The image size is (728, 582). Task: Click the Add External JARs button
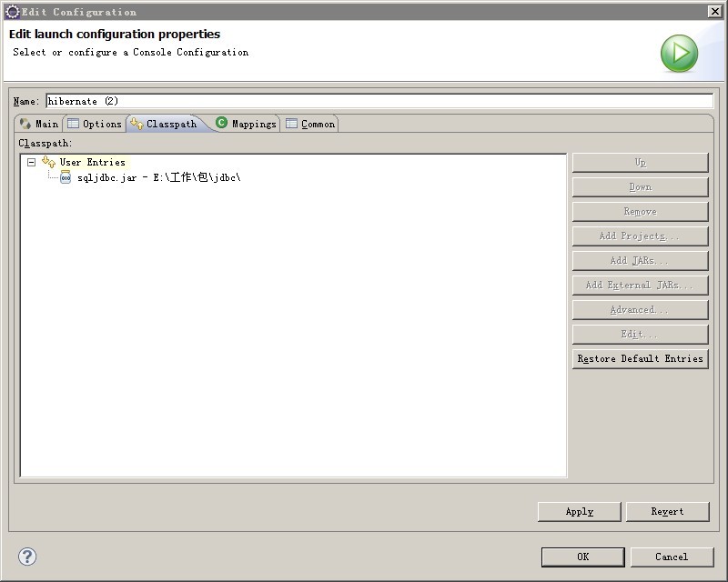click(640, 285)
